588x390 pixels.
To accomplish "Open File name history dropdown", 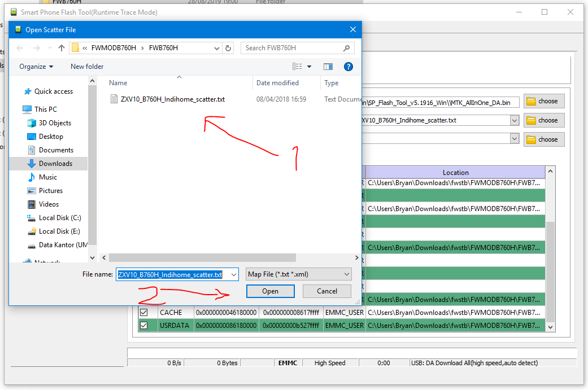I will click(234, 275).
